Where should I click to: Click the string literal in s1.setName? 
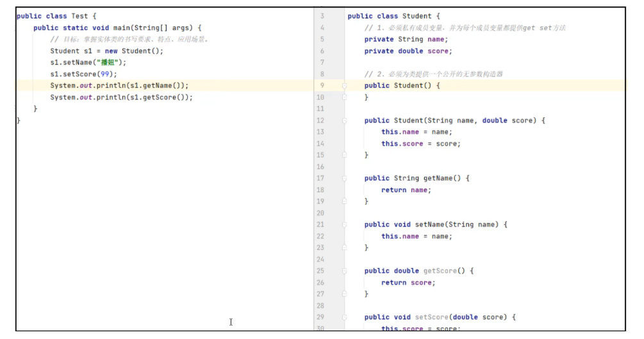[110, 63]
